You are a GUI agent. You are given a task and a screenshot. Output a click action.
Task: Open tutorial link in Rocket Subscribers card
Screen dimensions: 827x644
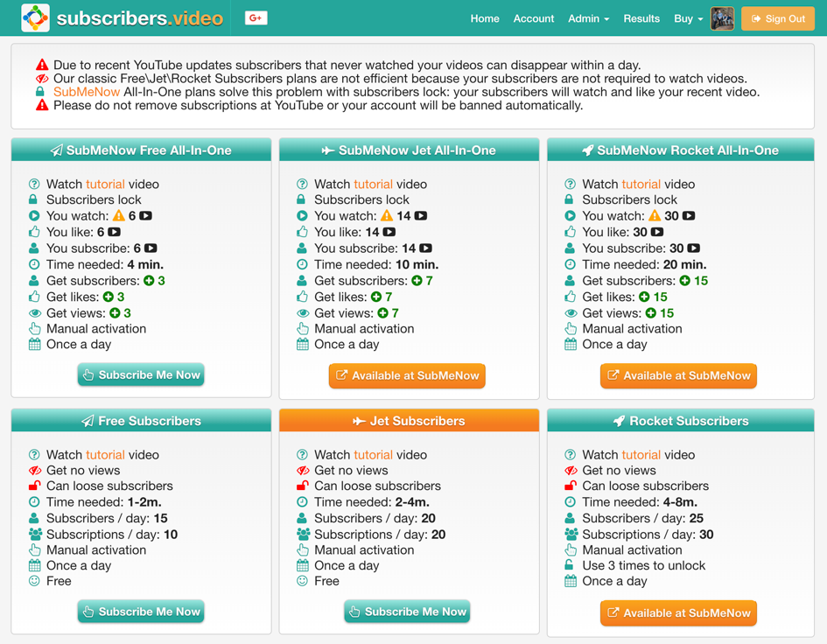pos(641,455)
